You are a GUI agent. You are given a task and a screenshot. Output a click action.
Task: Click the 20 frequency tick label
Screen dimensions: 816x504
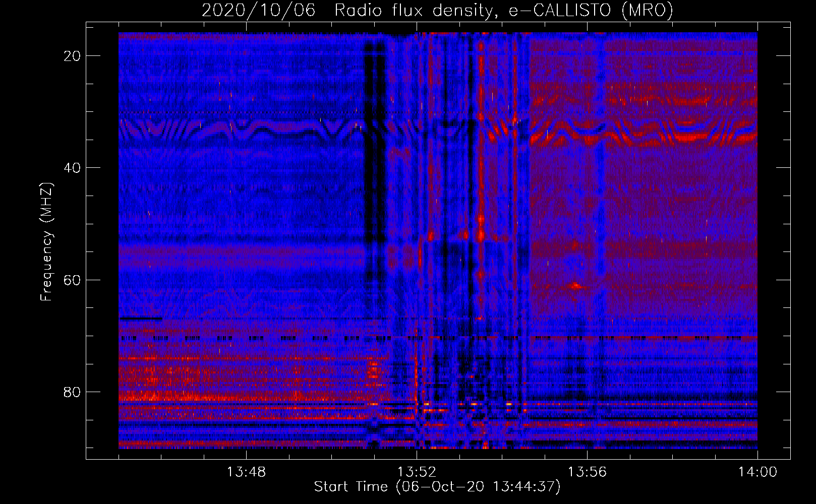pyautogui.click(x=72, y=56)
